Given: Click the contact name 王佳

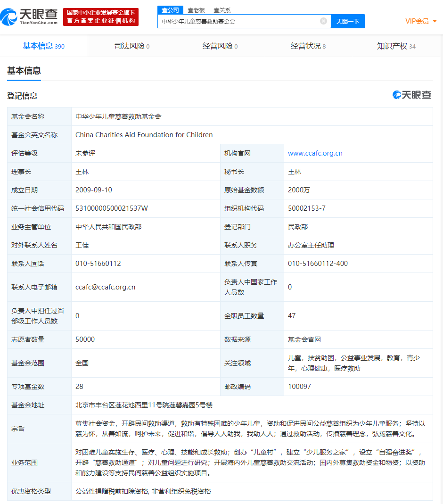Looking at the screenshot, I should [82, 245].
